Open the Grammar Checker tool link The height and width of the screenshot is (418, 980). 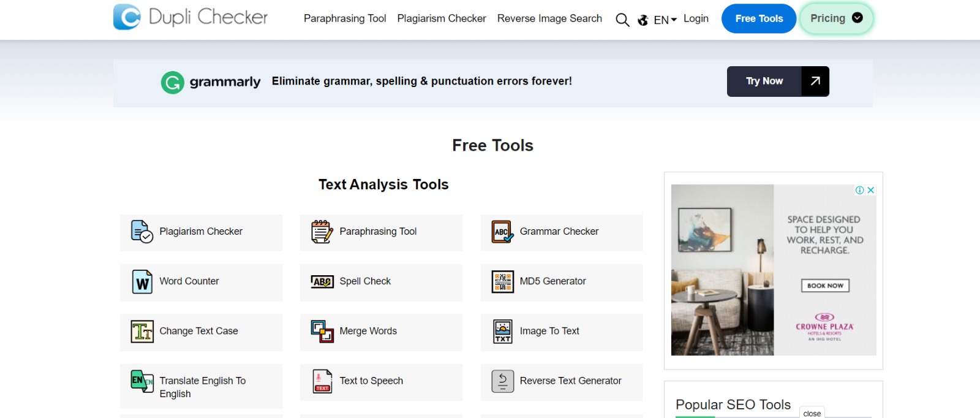tap(559, 232)
